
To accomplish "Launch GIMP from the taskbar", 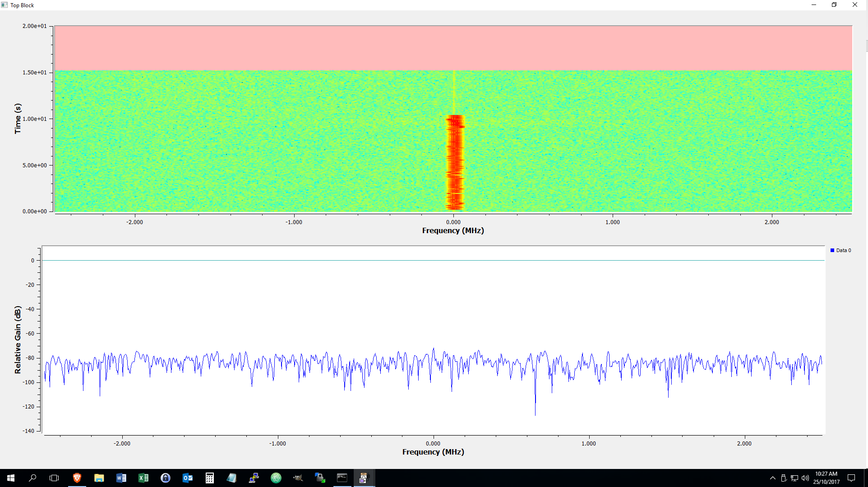I will [x=298, y=478].
